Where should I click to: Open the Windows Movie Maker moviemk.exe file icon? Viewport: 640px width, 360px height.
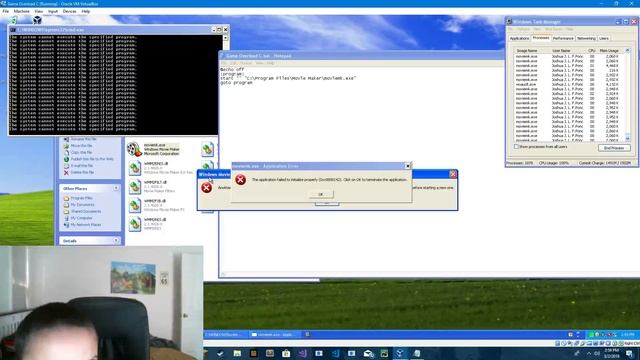point(134,149)
